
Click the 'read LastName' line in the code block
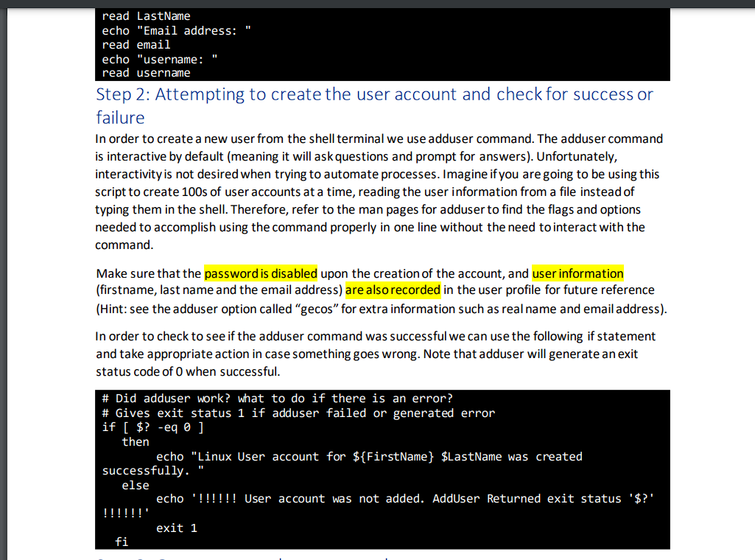(147, 15)
